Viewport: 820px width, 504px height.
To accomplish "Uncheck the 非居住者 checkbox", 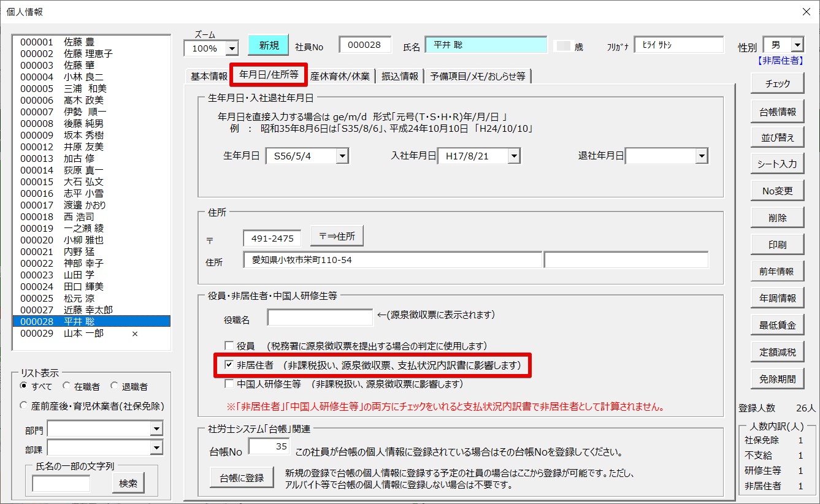I will tap(229, 365).
